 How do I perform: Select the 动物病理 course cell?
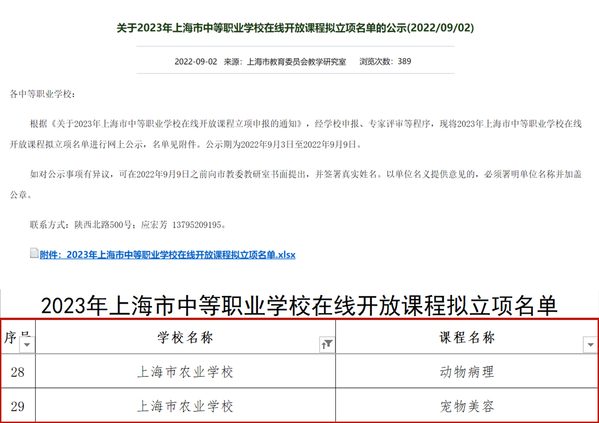point(467,371)
